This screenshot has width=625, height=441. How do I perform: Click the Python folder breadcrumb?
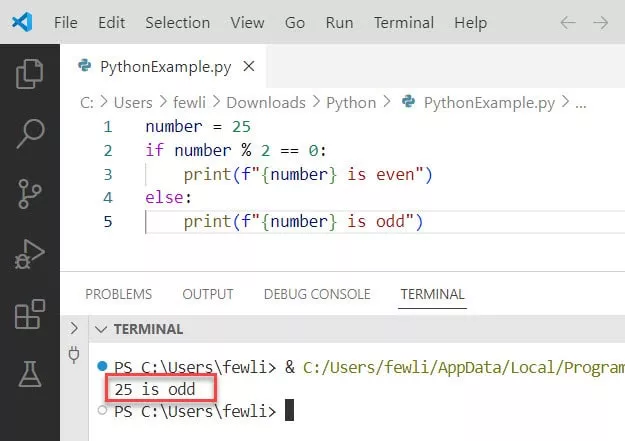[x=350, y=102]
